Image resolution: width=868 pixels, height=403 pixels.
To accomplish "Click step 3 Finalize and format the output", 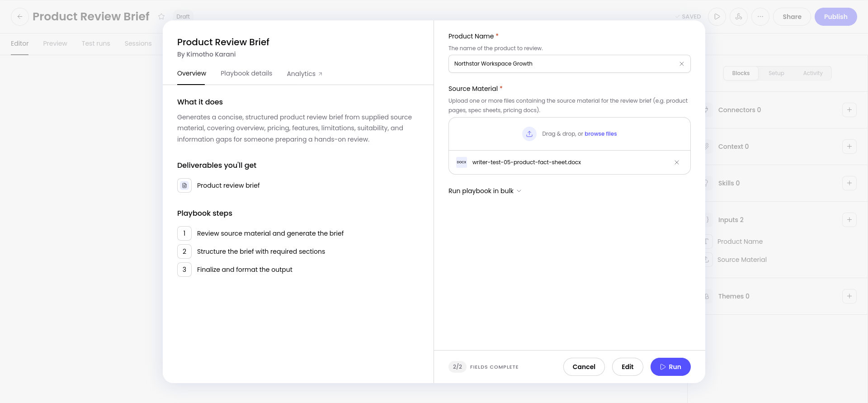I will click(x=235, y=270).
